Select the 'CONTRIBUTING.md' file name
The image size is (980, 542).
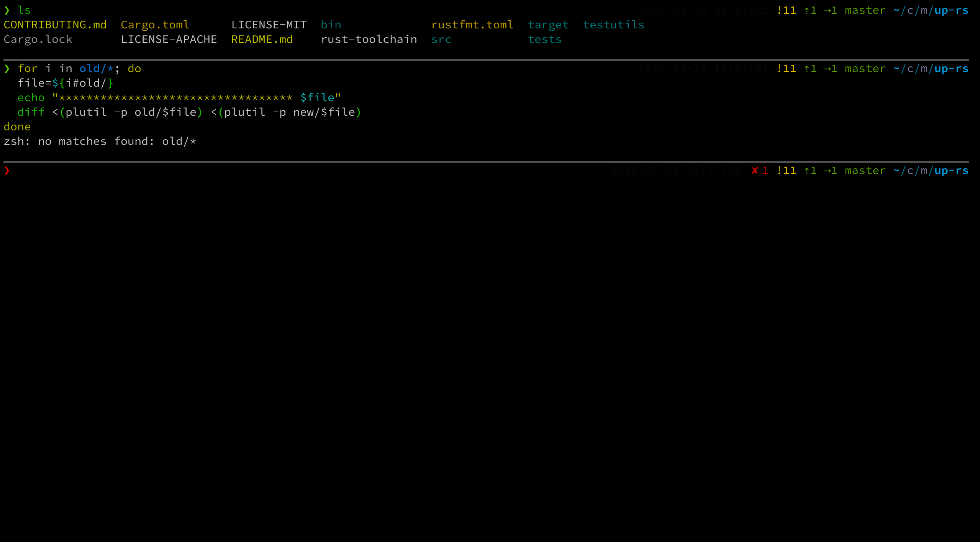pyautogui.click(x=55, y=25)
